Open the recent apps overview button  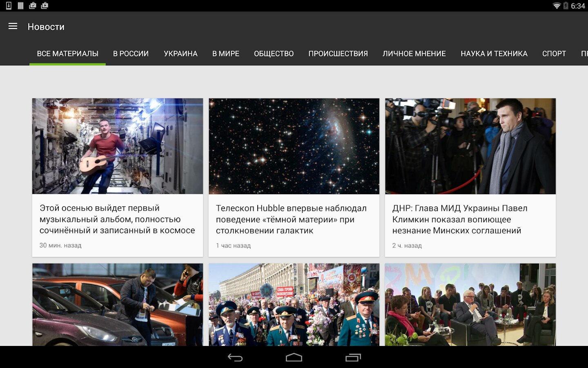(x=353, y=358)
